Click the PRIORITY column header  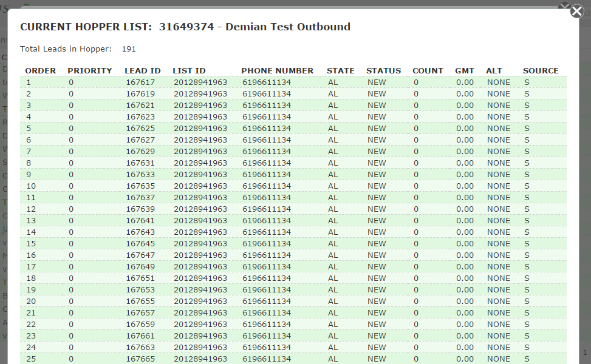[90, 71]
